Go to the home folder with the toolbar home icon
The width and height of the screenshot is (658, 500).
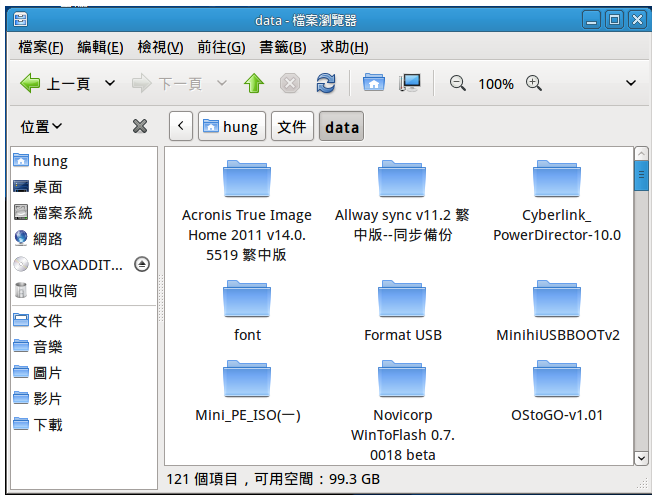pyautogui.click(x=373, y=82)
